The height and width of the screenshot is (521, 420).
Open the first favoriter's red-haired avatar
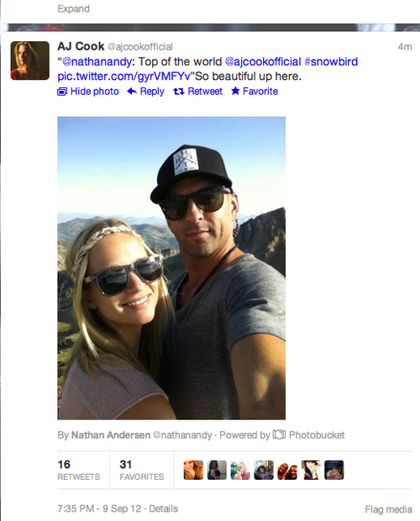(193, 470)
